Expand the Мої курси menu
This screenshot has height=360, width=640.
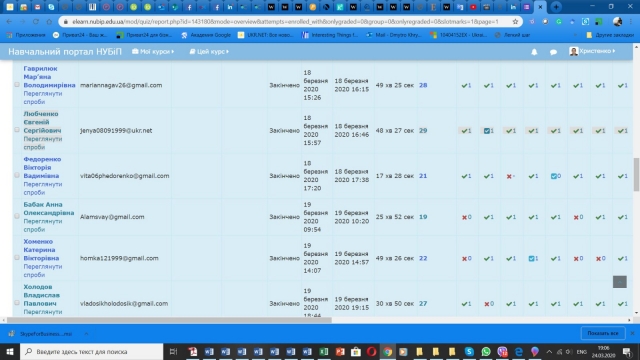(153, 51)
